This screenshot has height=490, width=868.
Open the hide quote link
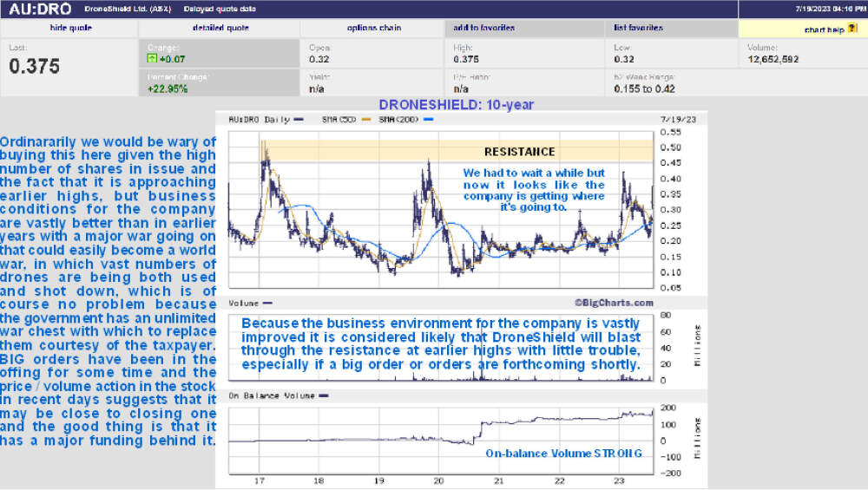(71, 28)
